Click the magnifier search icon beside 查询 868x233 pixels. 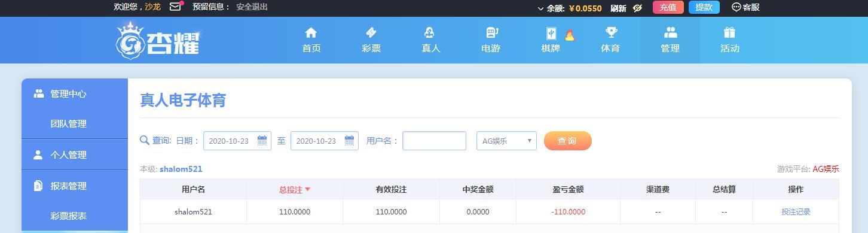[145, 140]
